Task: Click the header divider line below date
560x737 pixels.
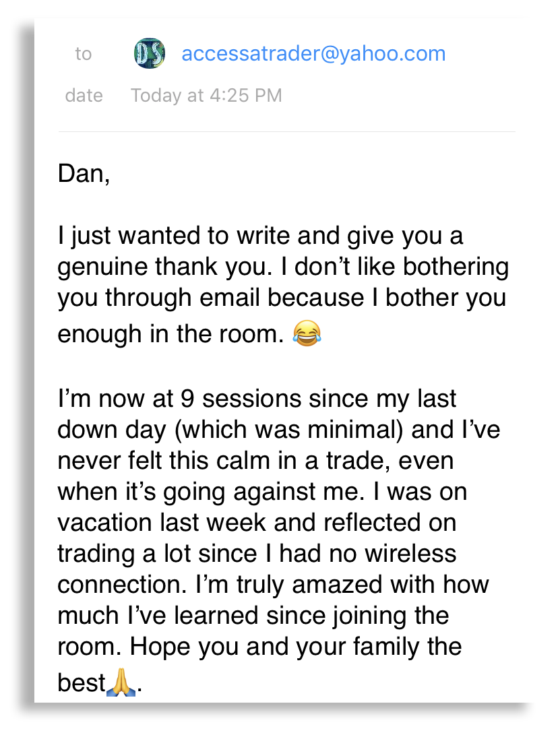Action: coord(286,131)
